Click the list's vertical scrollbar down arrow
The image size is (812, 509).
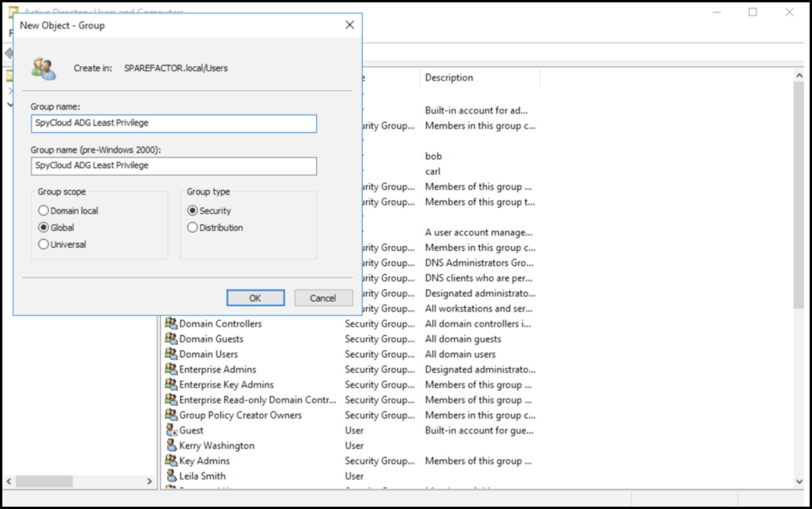coord(799,481)
